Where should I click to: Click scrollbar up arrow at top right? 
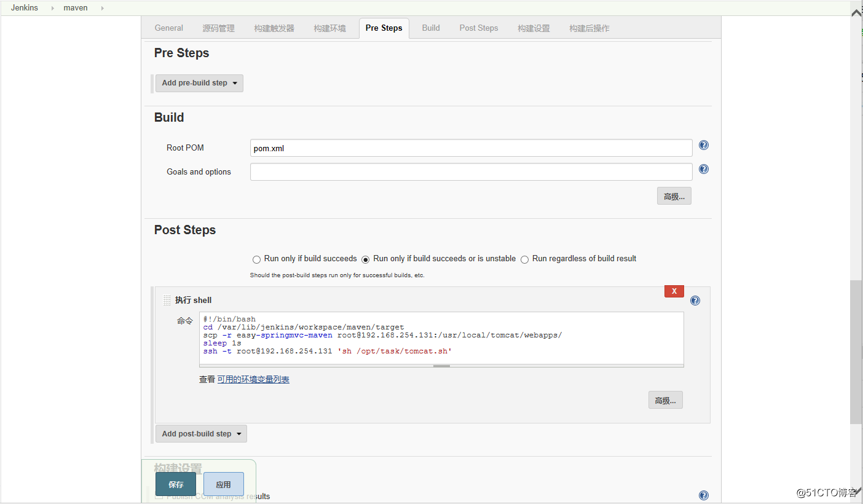[856, 12]
